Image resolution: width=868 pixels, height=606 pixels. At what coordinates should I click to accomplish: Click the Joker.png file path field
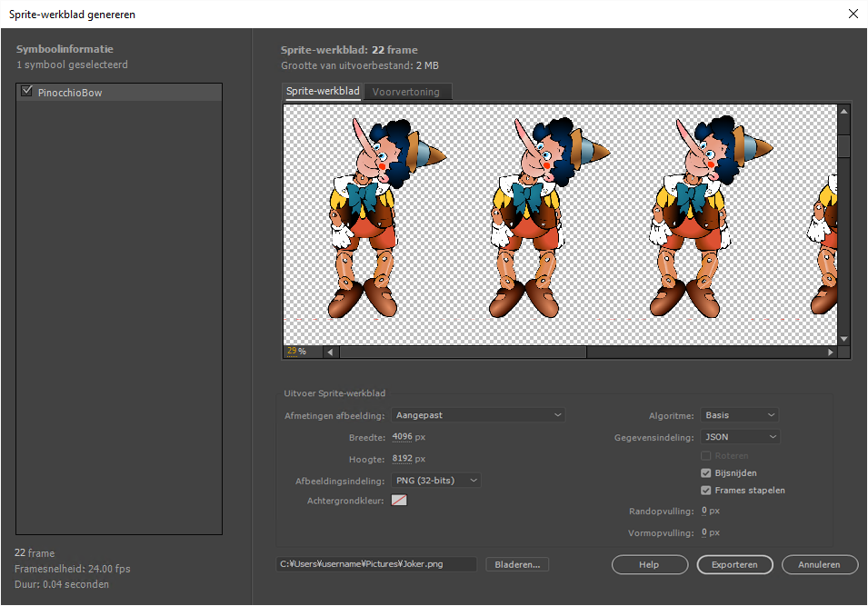(x=375, y=563)
